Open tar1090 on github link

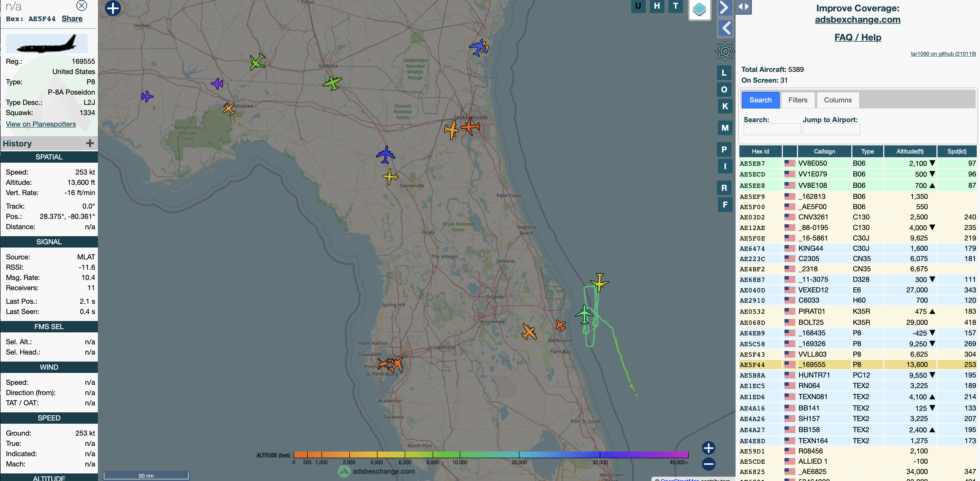[943, 54]
